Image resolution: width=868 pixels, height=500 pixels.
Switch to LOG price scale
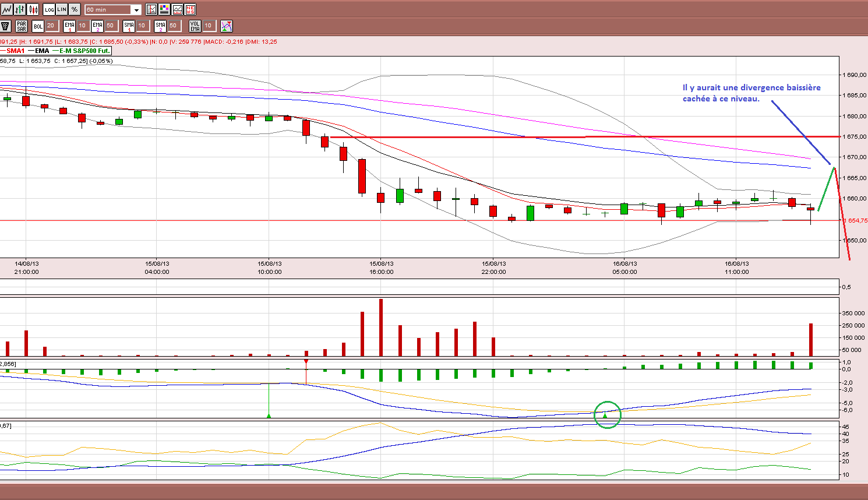point(49,9)
